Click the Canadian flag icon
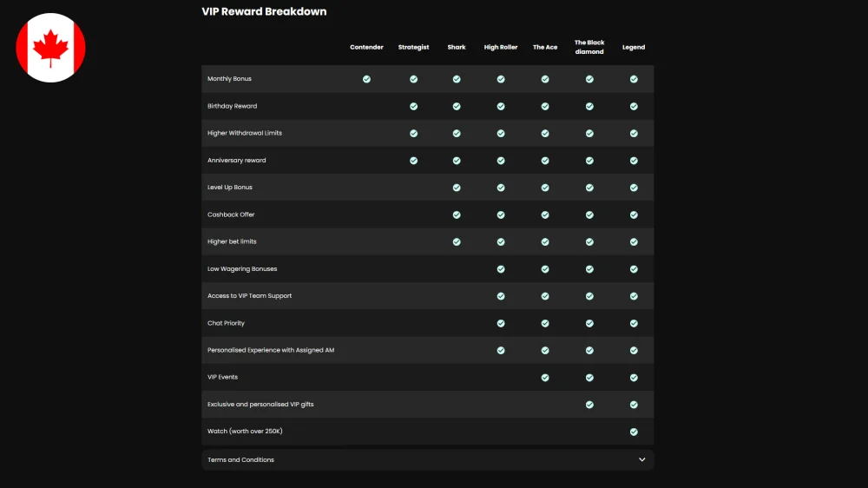 [x=50, y=48]
